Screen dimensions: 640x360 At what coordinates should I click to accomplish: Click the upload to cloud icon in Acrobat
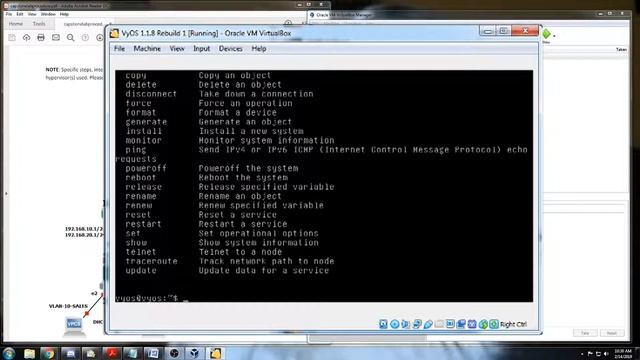coord(27,38)
